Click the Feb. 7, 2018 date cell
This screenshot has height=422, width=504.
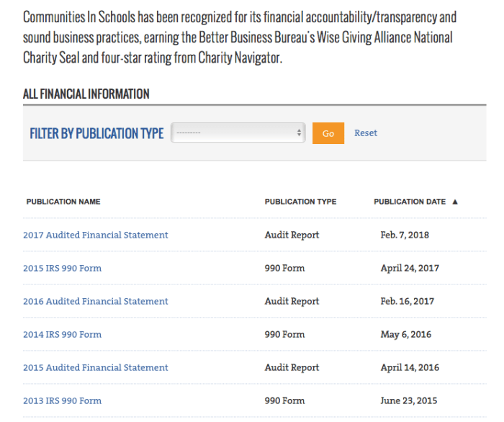coord(405,235)
